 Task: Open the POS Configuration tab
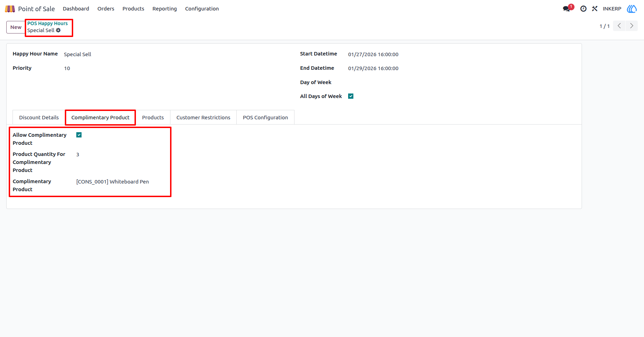266,118
